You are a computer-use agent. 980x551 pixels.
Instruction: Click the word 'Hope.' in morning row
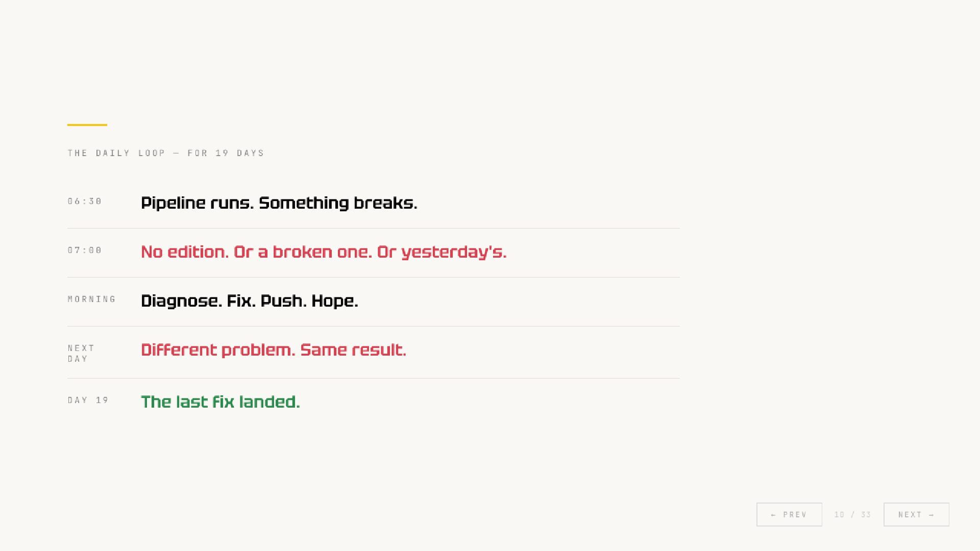click(x=335, y=301)
